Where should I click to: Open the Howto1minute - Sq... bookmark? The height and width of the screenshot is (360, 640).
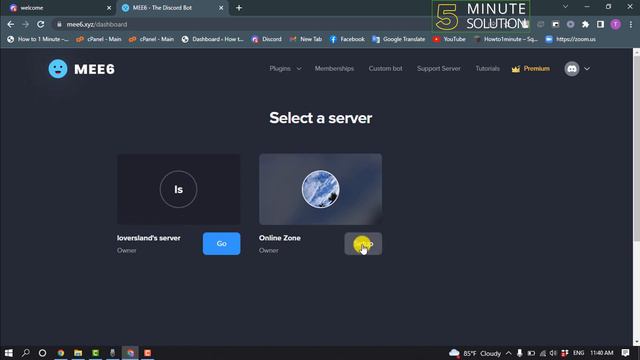pos(505,39)
